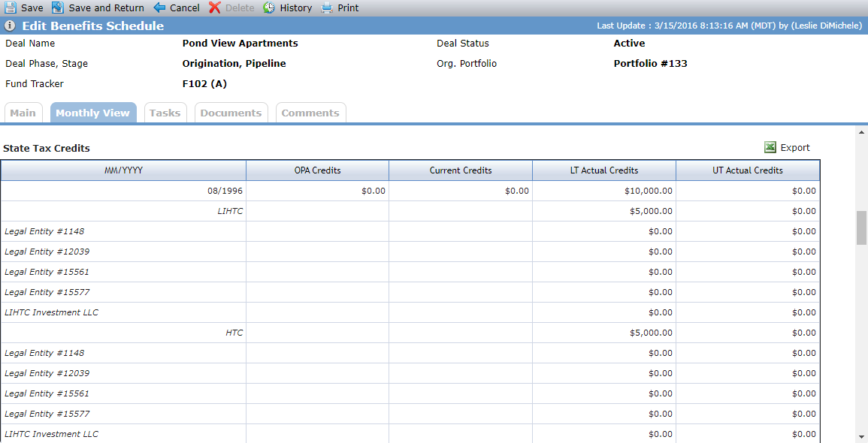
Task: Click the vertical scrollbar thumb
Action: [861, 228]
